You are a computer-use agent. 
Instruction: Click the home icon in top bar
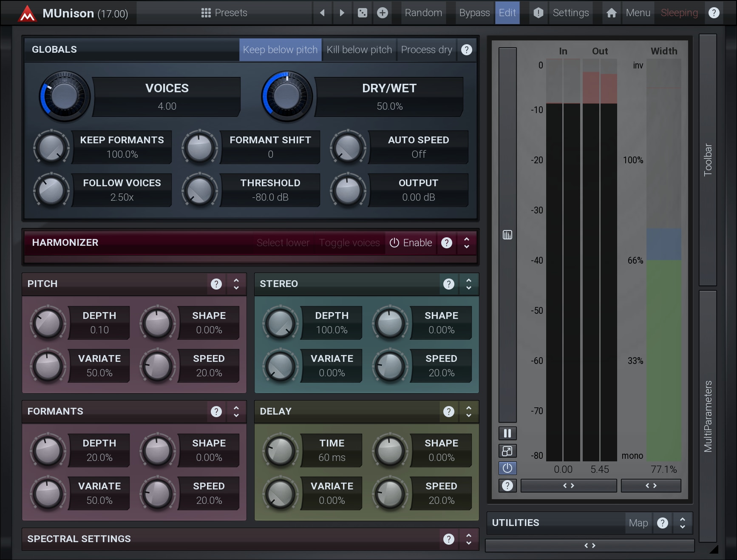click(611, 13)
